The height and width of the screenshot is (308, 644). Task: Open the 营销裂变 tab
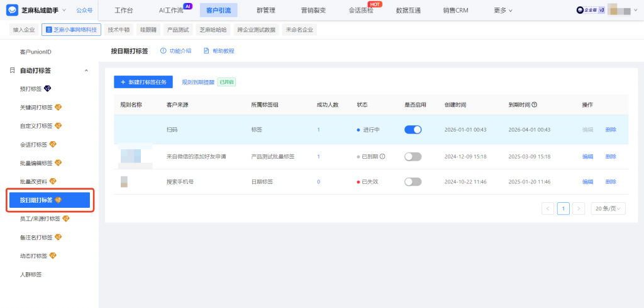(313, 10)
